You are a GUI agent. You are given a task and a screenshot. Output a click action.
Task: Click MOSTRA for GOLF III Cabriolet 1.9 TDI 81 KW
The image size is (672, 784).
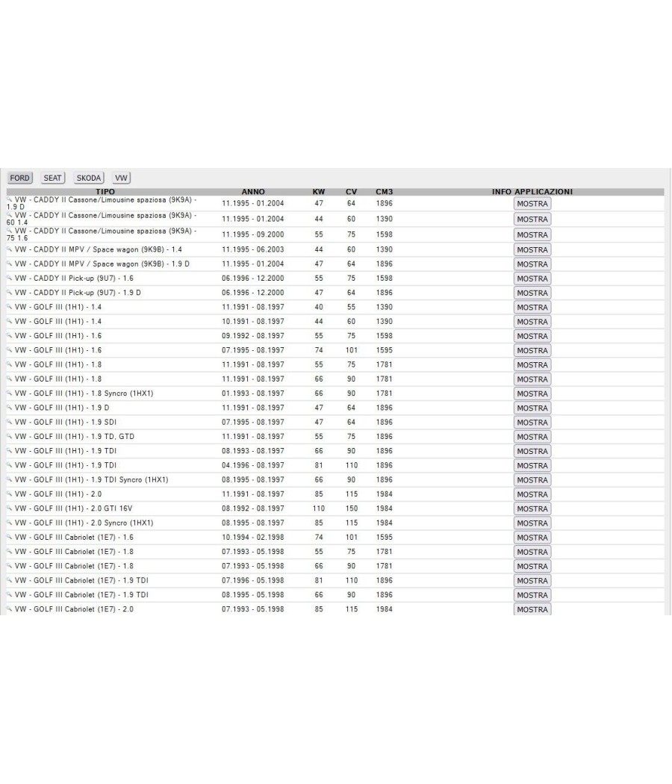click(x=532, y=581)
